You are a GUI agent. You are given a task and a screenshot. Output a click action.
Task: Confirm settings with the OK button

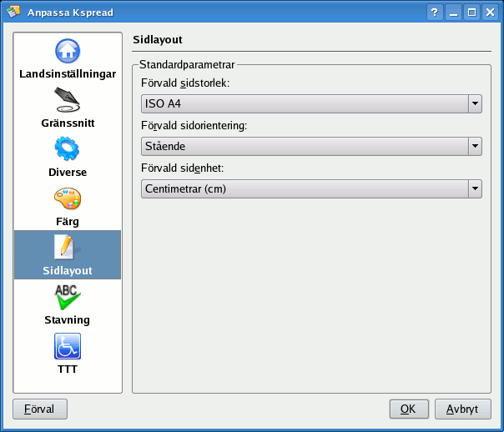point(408,409)
